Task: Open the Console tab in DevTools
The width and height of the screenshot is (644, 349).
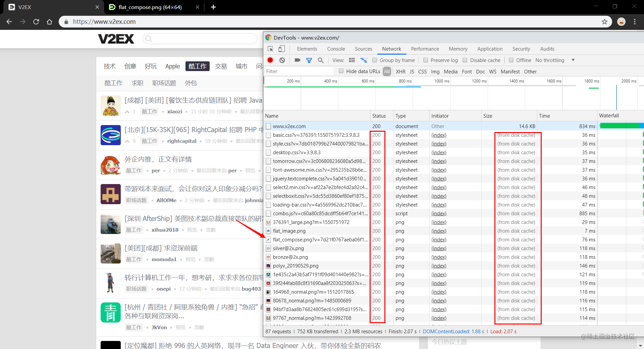Action: pyautogui.click(x=336, y=49)
